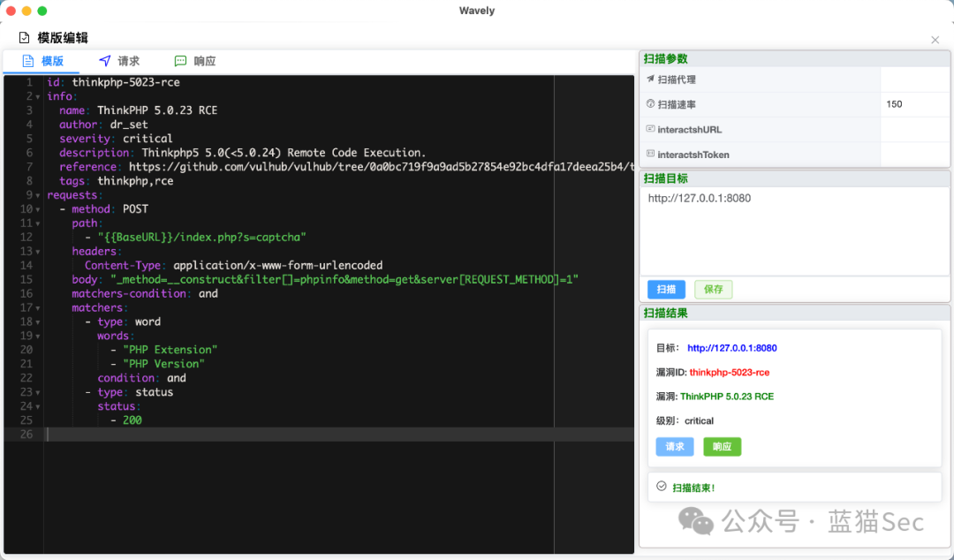
Task: Click the 漏洞 name ThinkPHP 5.0.23 RCE in results
Action: click(727, 397)
